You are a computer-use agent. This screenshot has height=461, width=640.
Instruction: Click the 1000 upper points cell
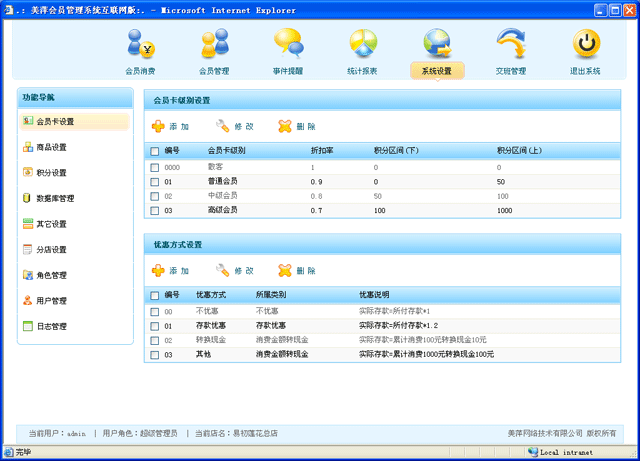504,211
